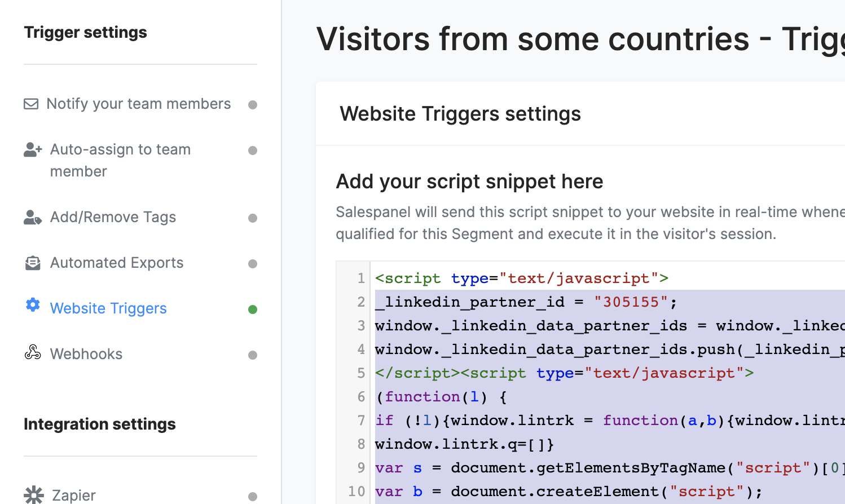Click the user-tag icon beside Add/Remove Tags
This screenshot has width=845, height=504.
click(x=33, y=217)
